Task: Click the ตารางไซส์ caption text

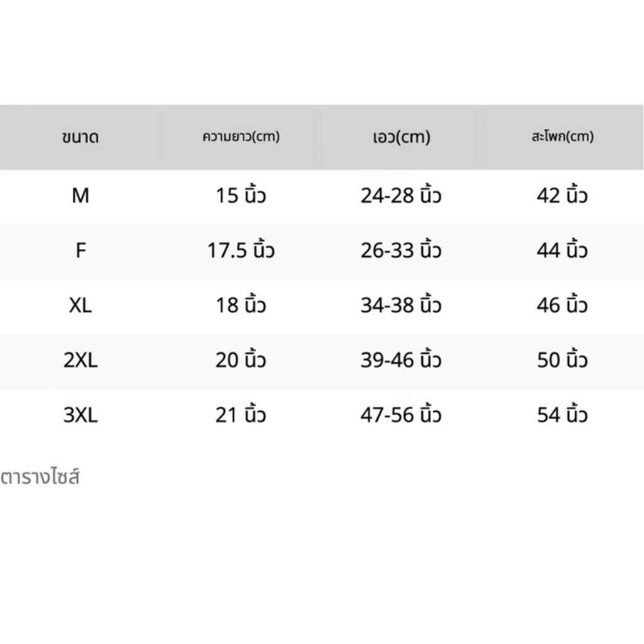Action: click(x=40, y=477)
